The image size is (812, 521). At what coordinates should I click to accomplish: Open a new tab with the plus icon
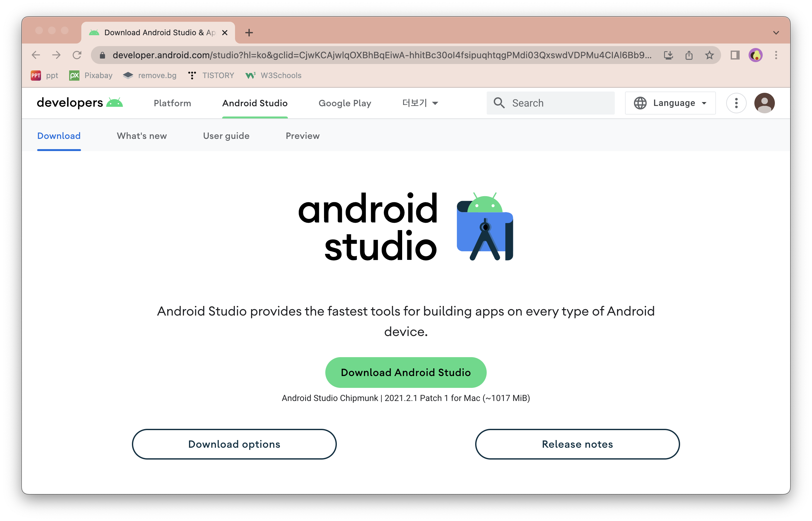pyautogui.click(x=249, y=33)
